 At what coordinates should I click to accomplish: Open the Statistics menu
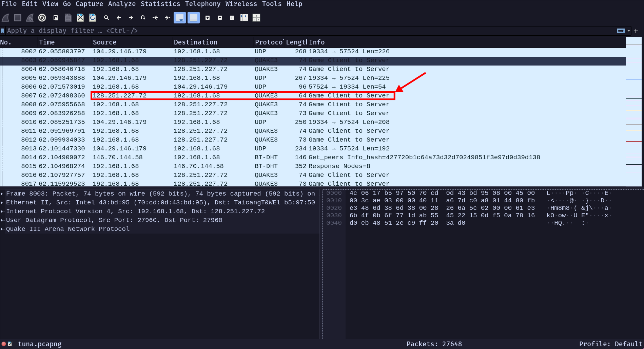[160, 4]
